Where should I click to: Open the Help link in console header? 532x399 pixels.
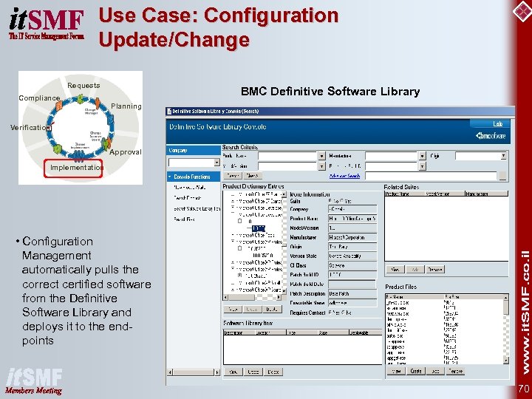click(498, 124)
